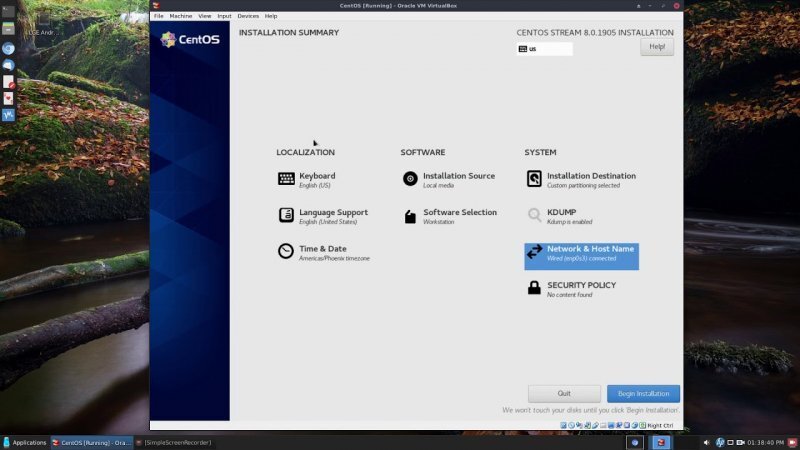Open Software Selection spoke
800x450 pixels.
point(449,216)
